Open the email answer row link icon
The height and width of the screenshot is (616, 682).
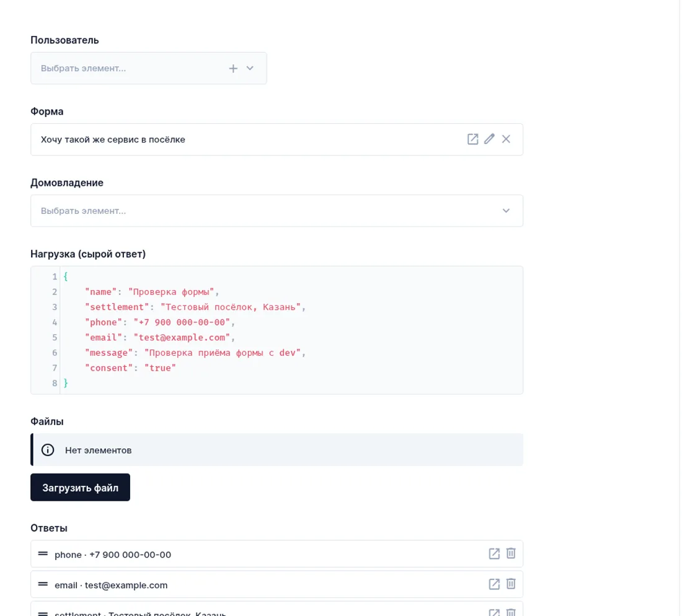pos(494,584)
